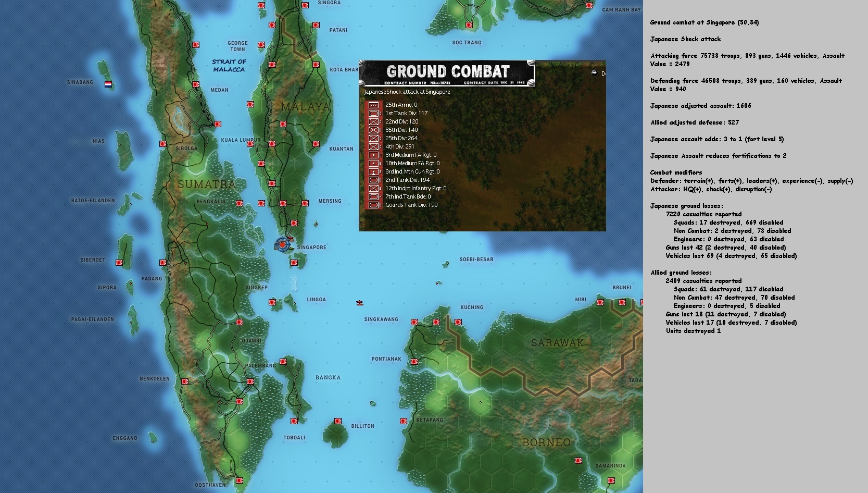
Task: Click the 12th Indpt Infantry Rgt icon
Action: coord(373,188)
